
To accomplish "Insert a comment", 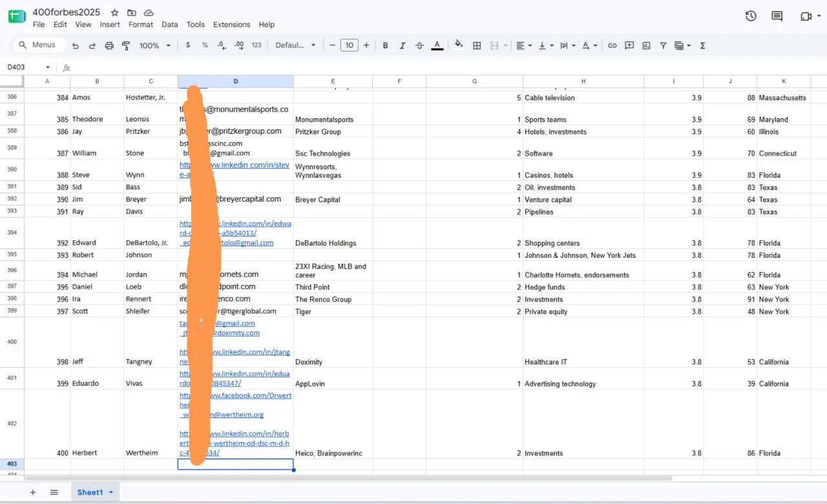I will (629, 45).
